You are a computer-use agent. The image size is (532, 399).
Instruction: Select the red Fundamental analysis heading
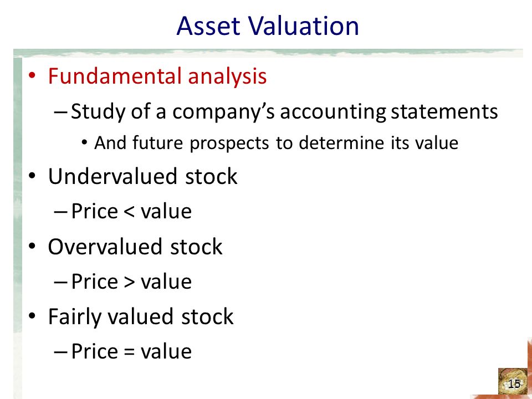[x=157, y=76]
